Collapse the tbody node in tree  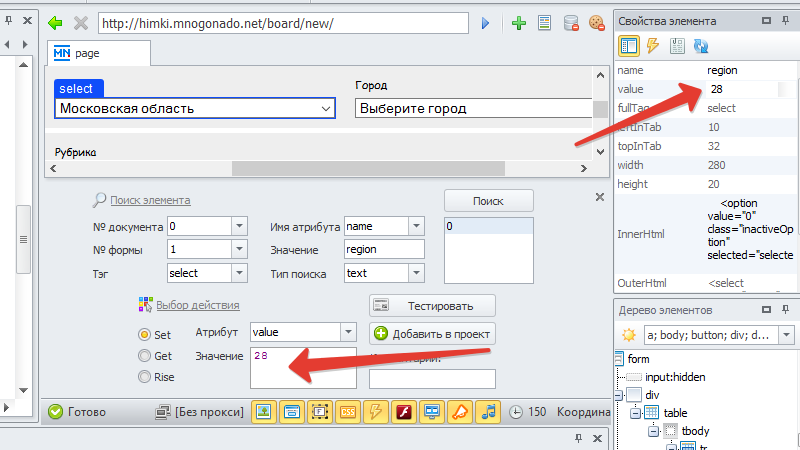pos(654,431)
